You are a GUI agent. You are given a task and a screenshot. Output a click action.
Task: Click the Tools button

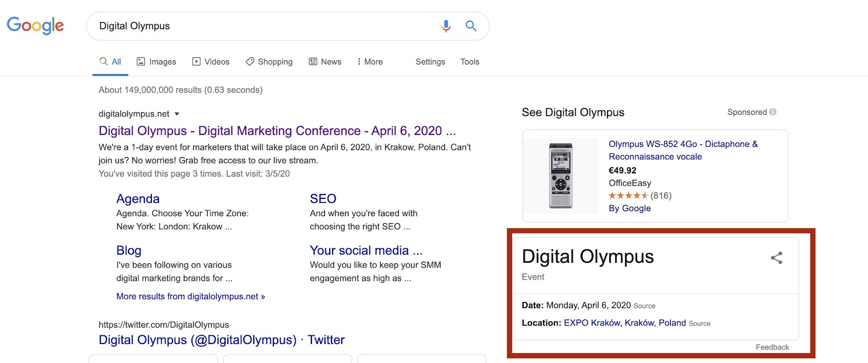click(x=470, y=62)
